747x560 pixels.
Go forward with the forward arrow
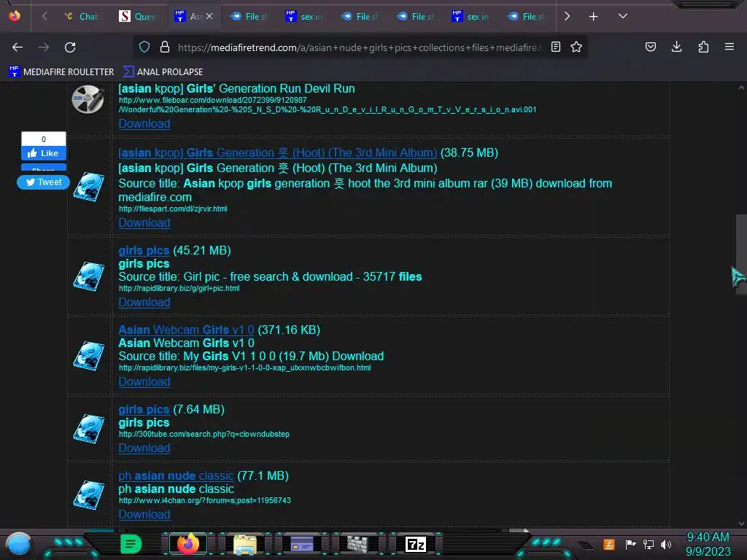click(x=44, y=47)
